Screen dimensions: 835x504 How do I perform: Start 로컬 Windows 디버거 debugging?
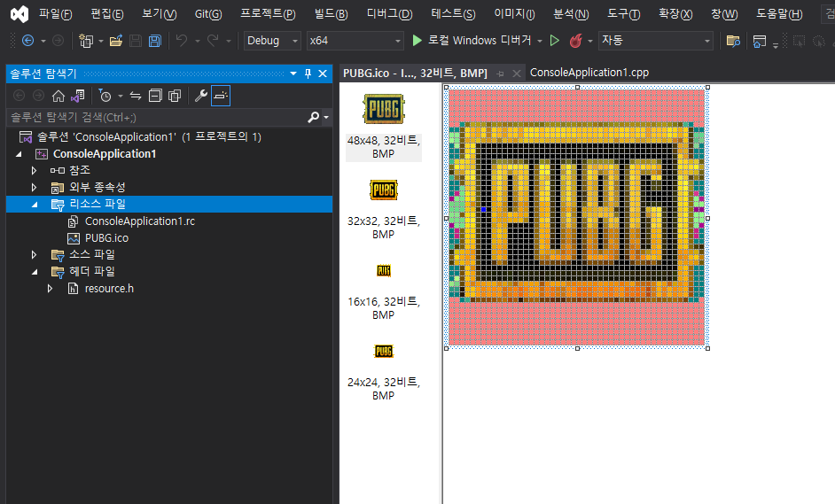tap(472, 41)
